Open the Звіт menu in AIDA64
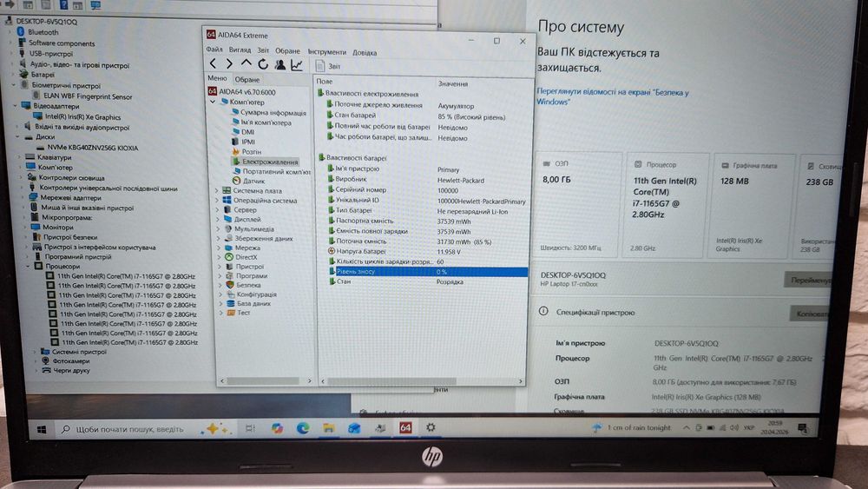The width and height of the screenshot is (868, 489). click(263, 50)
